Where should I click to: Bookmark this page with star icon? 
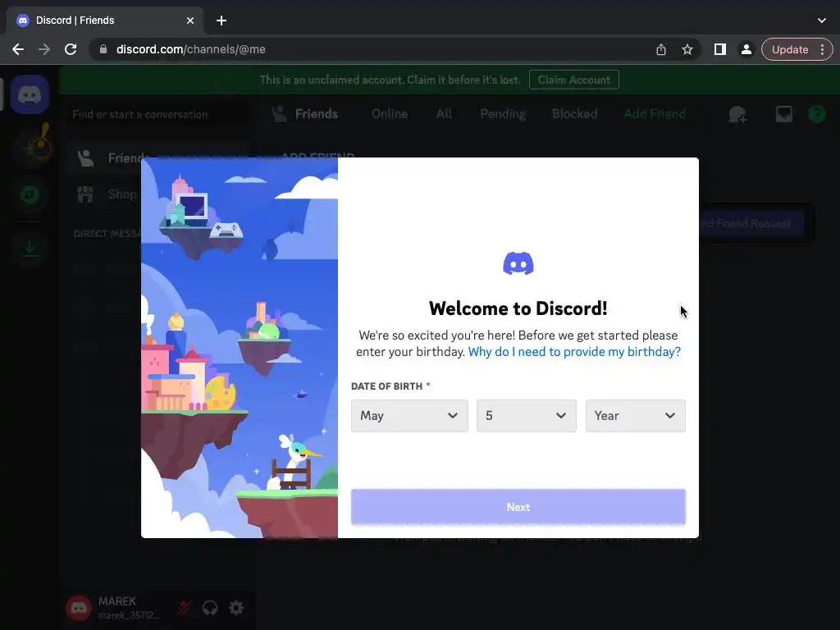[687, 49]
